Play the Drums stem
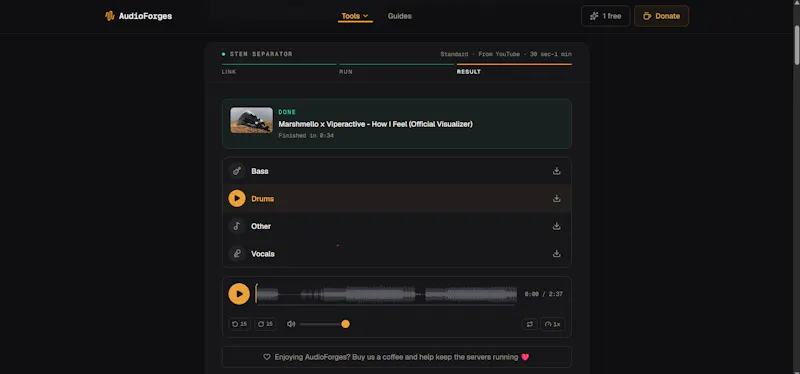 237,198
